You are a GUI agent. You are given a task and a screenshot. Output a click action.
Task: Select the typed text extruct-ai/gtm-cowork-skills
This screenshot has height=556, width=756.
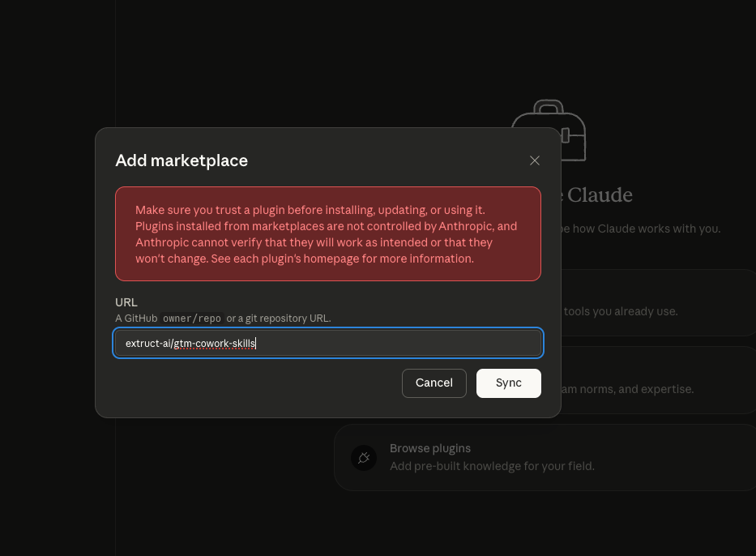click(x=190, y=343)
